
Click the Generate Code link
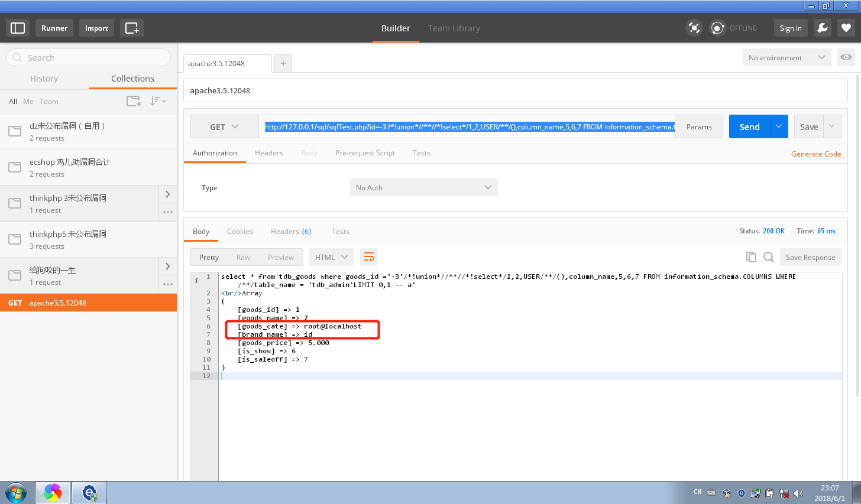click(x=816, y=154)
